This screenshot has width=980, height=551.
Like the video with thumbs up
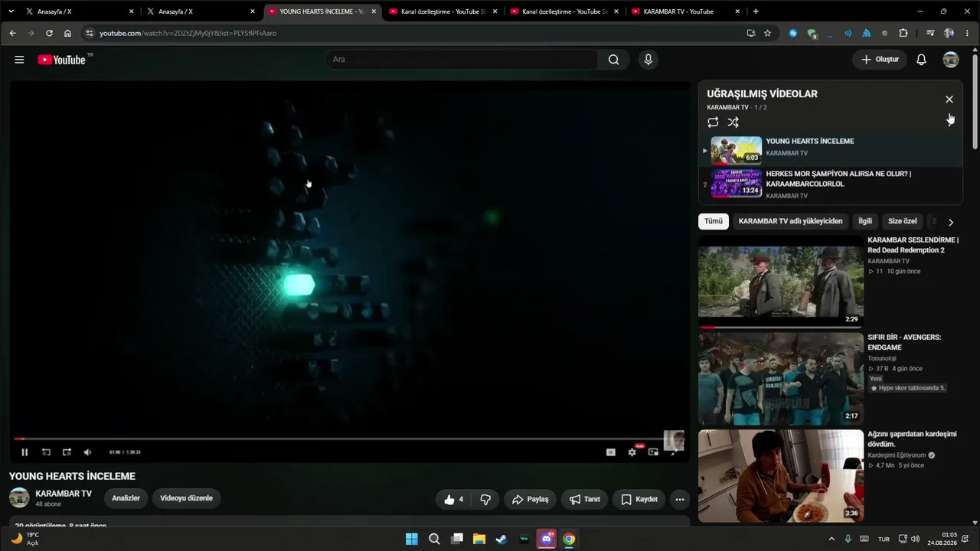click(x=455, y=500)
